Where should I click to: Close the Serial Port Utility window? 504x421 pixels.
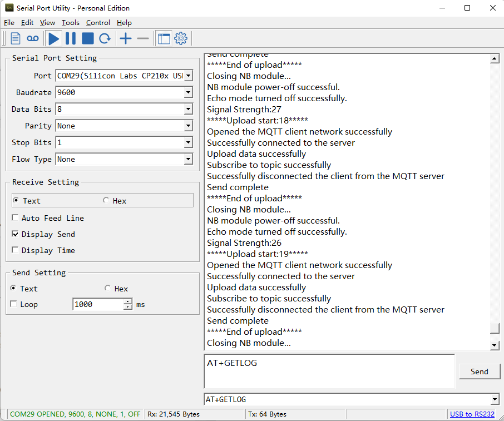point(492,8)
